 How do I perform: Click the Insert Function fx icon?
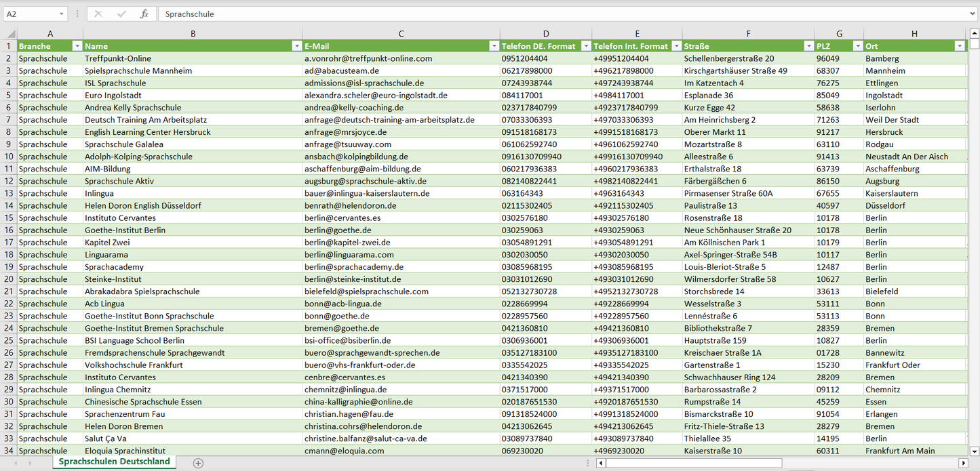(144, 14)
